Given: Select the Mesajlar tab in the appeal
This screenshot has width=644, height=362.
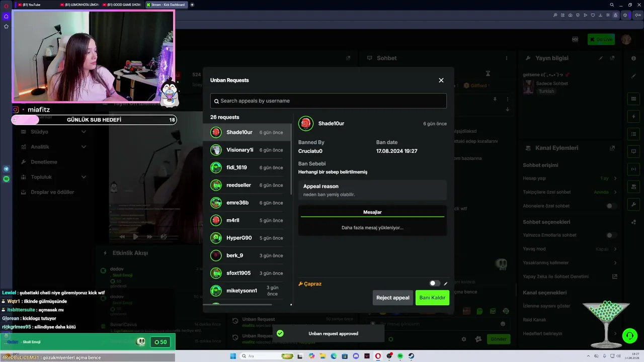Looking at the screenshot, I should pyautogui.click(x=372, y=212).
